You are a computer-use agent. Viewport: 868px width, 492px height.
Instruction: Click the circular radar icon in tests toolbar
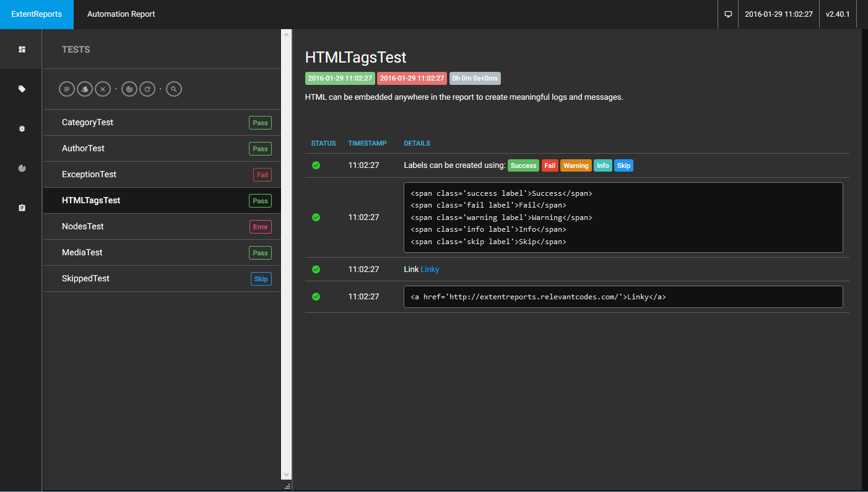tap(129, 89)
